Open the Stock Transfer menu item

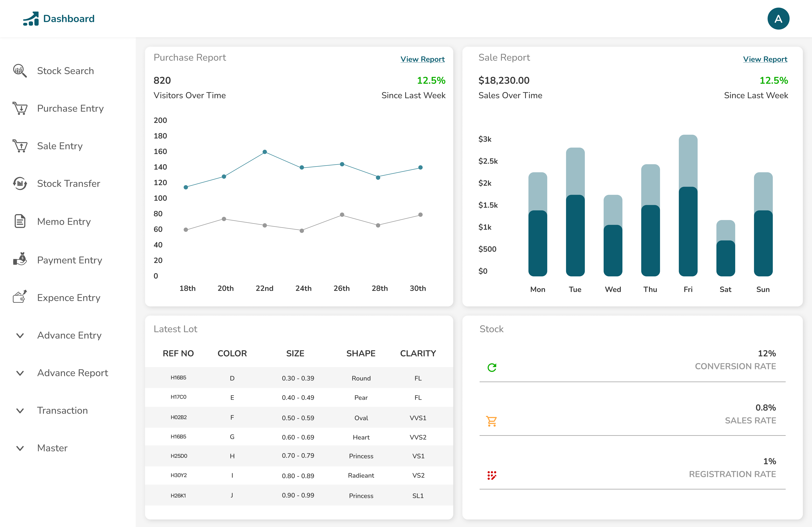(x=69, y=183)
